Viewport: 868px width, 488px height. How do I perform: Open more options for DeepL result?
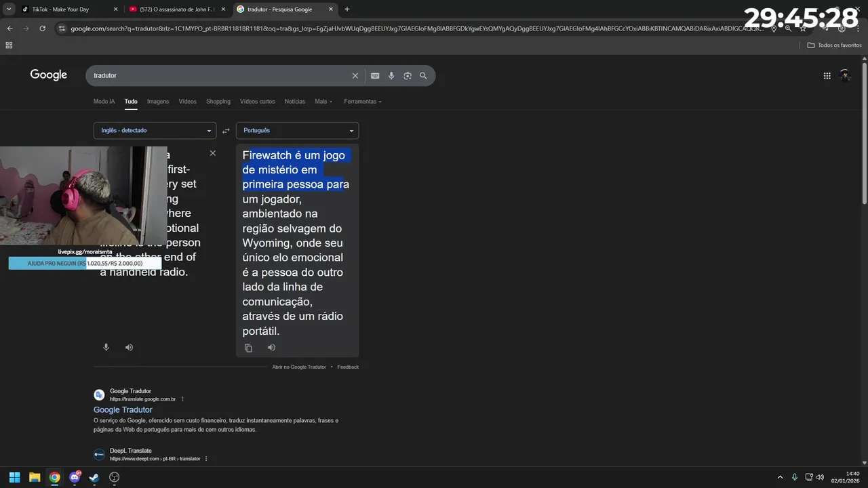206,459
